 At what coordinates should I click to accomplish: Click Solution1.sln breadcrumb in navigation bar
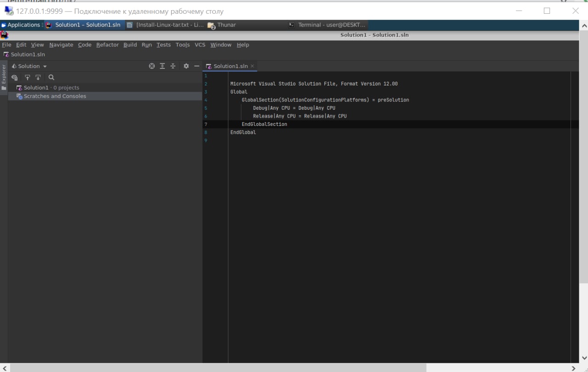pos(25,54)
